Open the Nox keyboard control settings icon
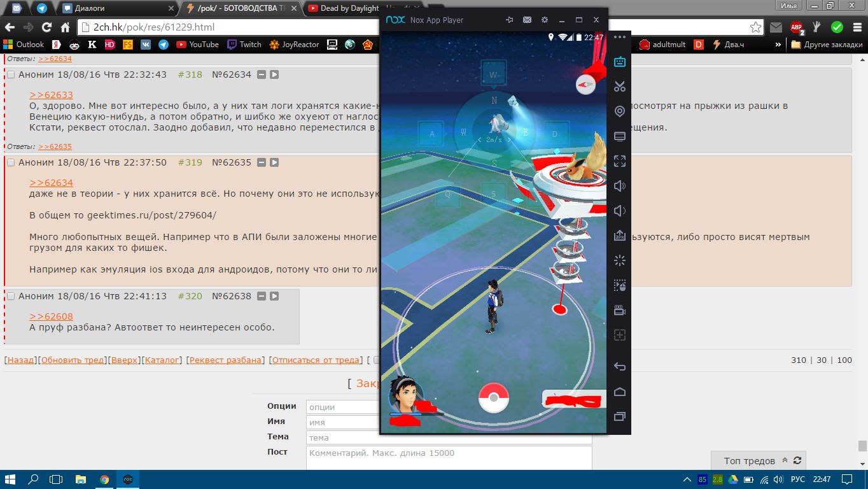This screenshot has width=868, height=489. pyautogui.click(x=620, y=62)
